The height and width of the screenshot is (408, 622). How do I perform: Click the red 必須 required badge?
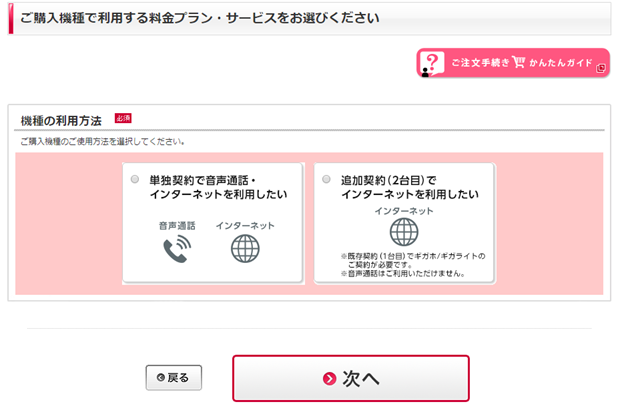click(x=123, y=118)
